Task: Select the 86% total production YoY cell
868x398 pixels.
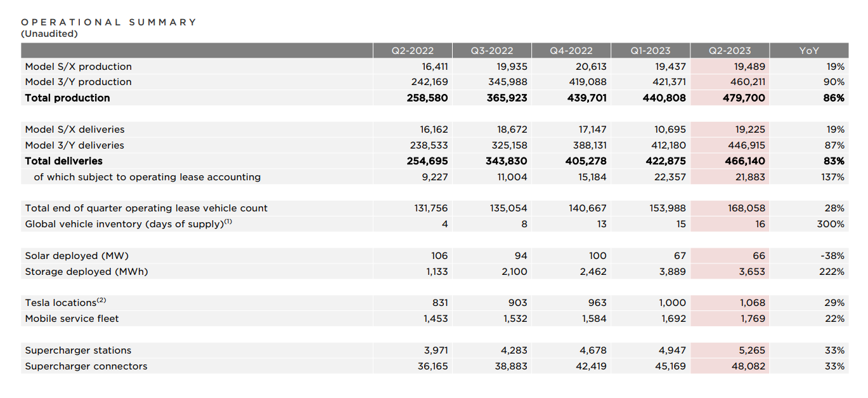Action: click(x=834, y=98)
